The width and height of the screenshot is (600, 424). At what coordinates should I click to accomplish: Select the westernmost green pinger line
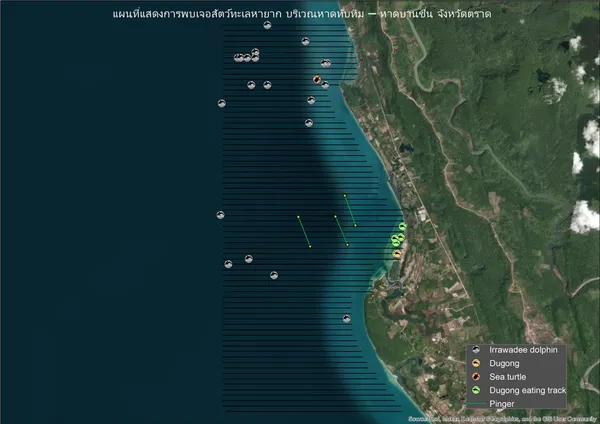tap(304, 231)
